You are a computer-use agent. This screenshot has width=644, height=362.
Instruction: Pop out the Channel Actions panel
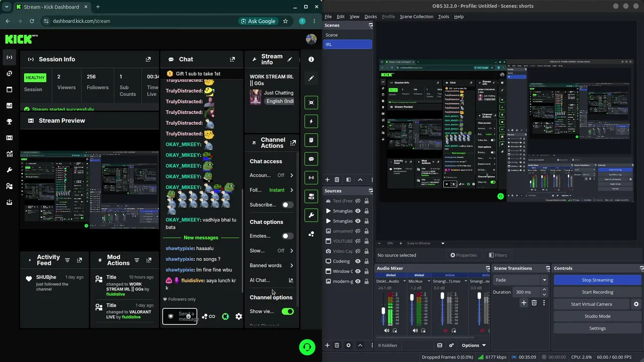pos(293,143)
